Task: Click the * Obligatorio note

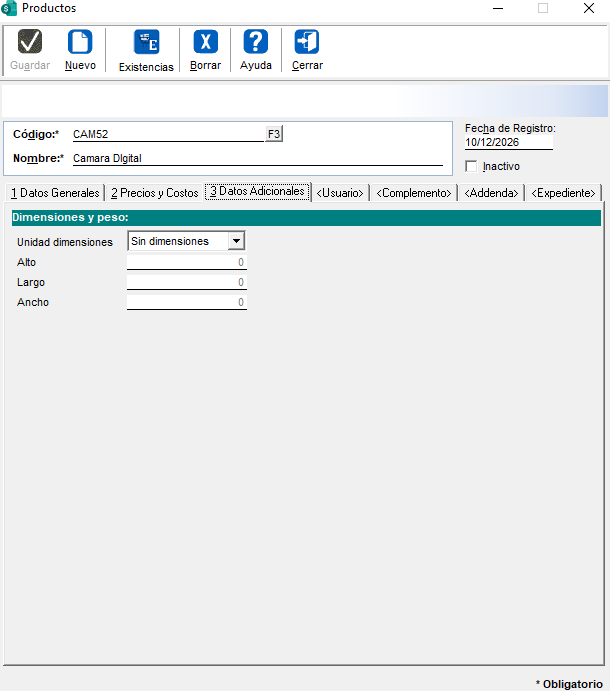Action: pyautogui.click(x=569, y=684)
